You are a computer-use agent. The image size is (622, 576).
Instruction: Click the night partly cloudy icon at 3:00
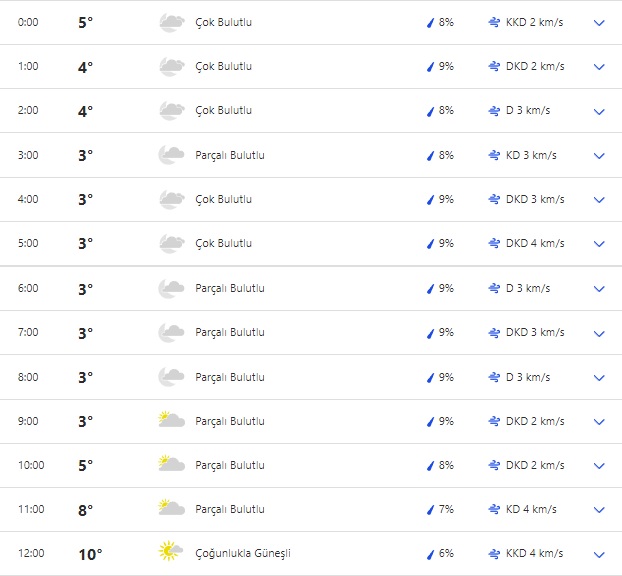point(172,155)
